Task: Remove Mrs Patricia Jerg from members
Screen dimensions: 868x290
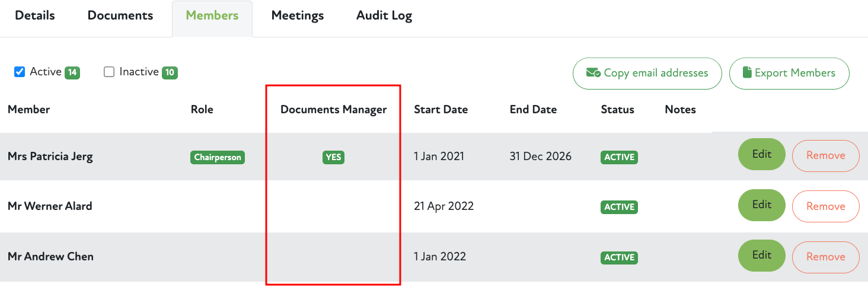Action: coord(825,155)
